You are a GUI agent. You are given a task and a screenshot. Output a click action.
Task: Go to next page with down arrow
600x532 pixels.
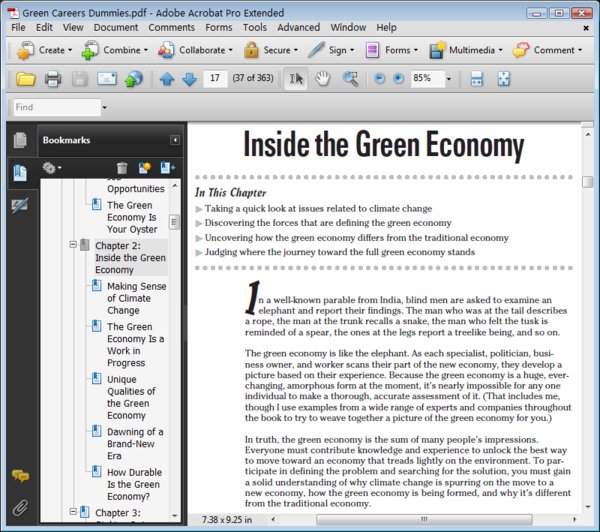188,79
